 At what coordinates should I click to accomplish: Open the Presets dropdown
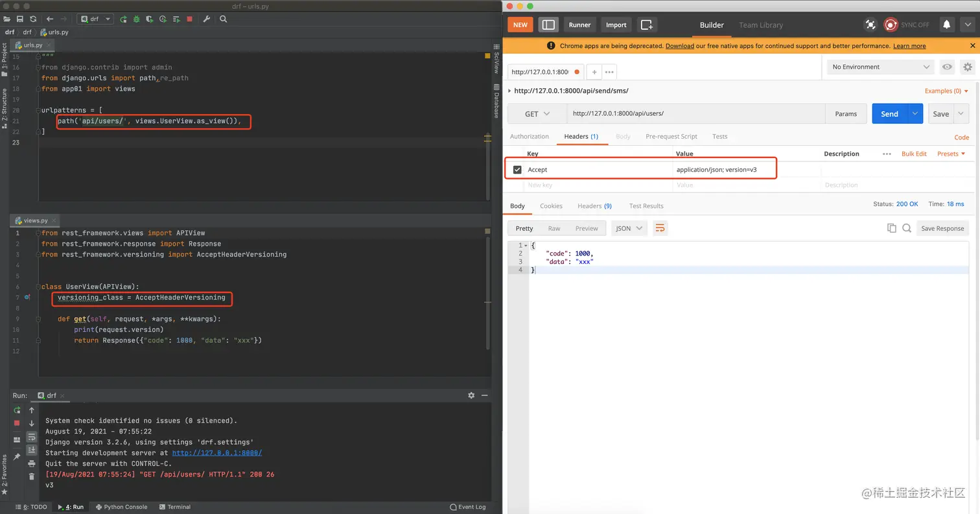pos(951,154)
